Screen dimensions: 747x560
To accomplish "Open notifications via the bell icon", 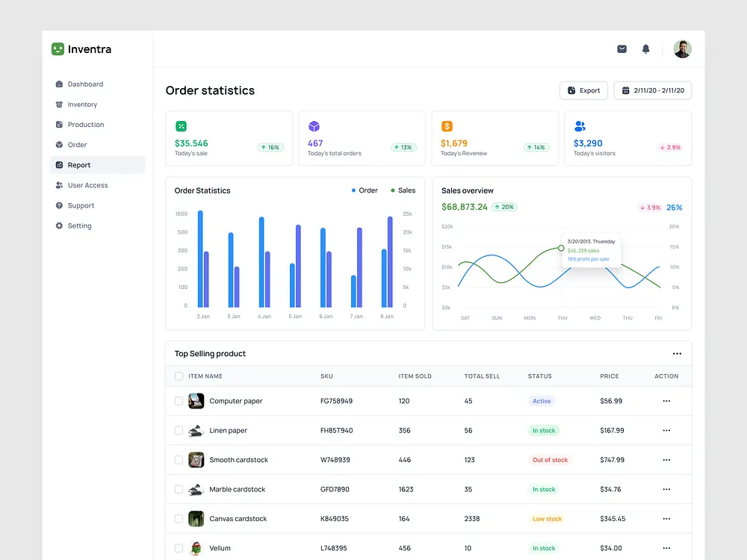I will [645, 48].
